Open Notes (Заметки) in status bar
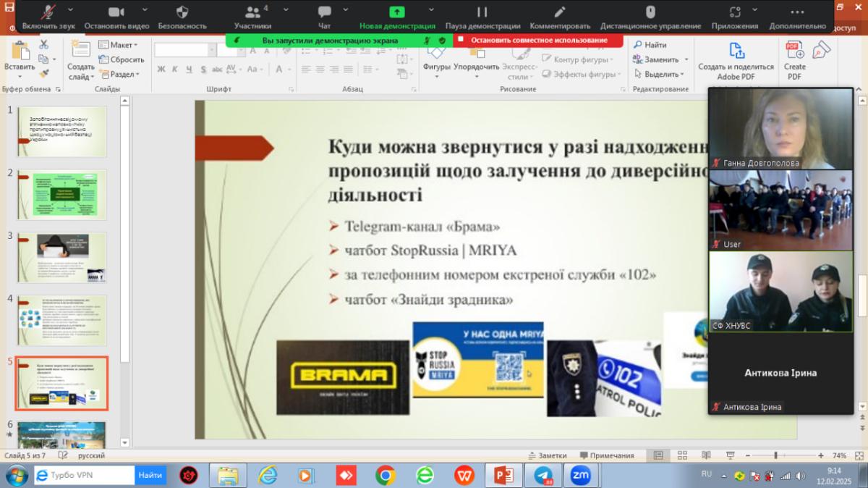This screenshot has width=868, height=488. [x=547, y=455]
